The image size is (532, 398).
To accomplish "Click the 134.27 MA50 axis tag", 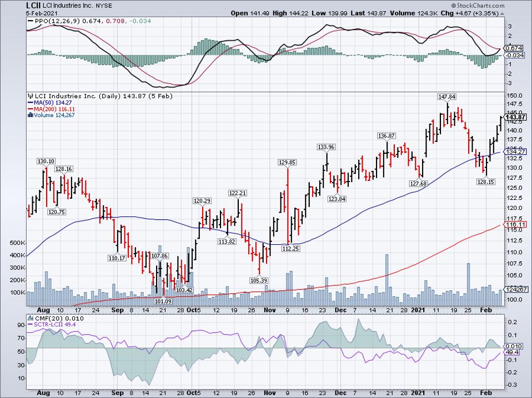I will coord(516,152).
